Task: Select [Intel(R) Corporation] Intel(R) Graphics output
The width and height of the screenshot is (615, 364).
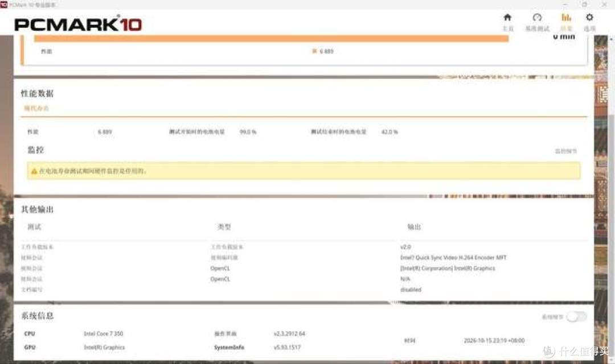Action: tap(448, 268)
